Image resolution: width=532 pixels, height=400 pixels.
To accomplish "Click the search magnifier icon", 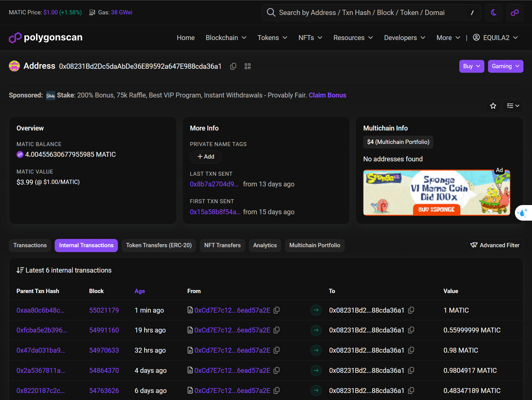I will coord(271,13).
